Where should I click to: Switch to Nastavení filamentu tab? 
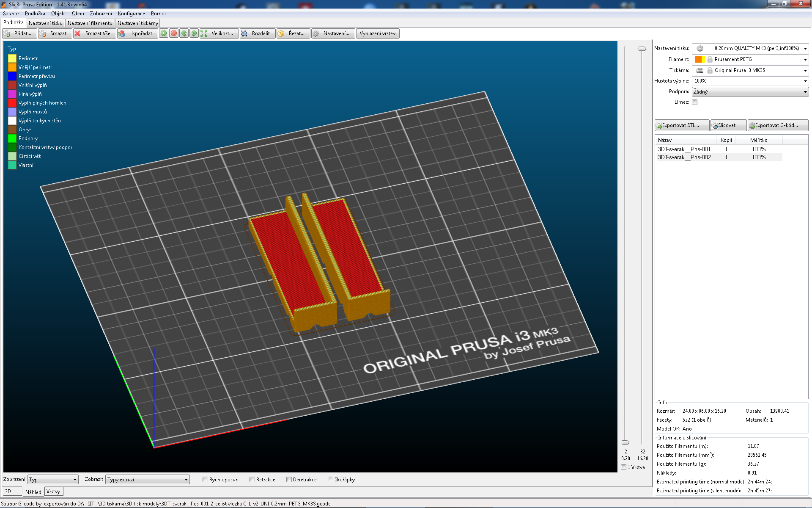pyautogui.click(x=90, y=23)
